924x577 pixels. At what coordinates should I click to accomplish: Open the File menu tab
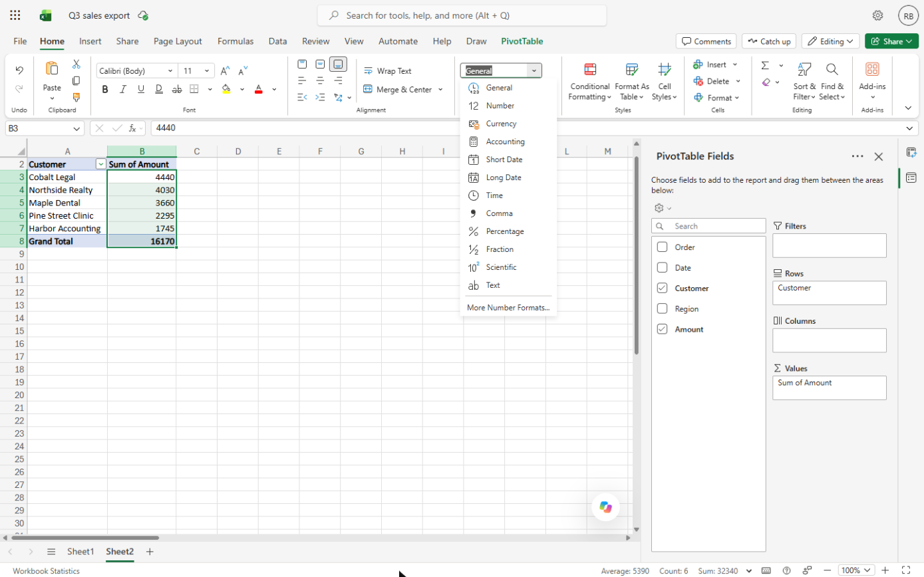tap(20, 41)
